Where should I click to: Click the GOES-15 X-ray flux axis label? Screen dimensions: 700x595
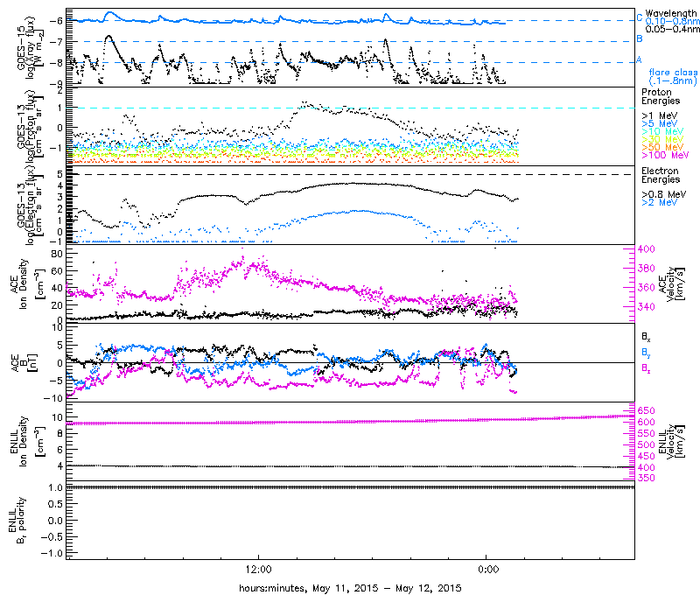coord(31,48)
